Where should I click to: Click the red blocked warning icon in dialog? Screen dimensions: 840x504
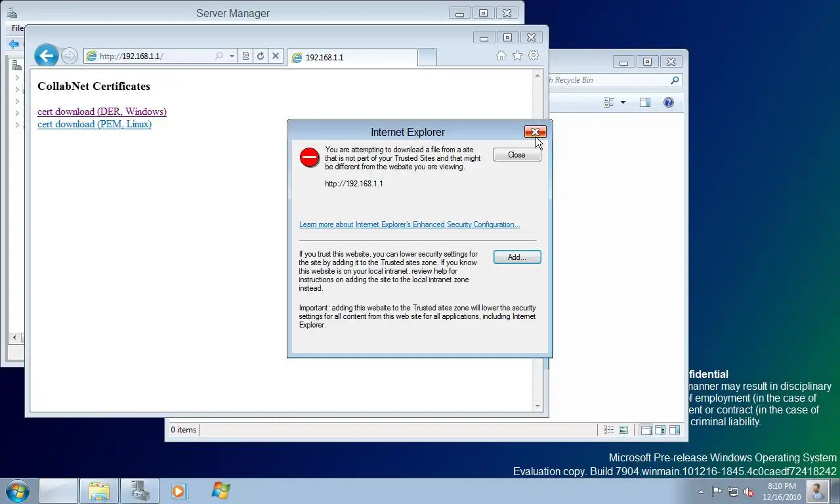(310, 157)
